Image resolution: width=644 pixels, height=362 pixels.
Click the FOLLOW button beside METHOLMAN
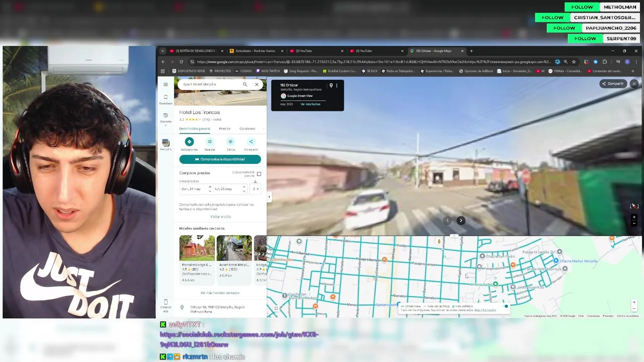(582, 7)
